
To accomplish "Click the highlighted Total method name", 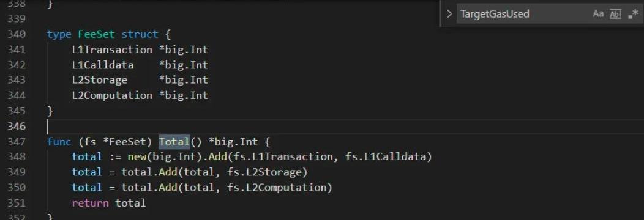I will pyautogui.click(x=174, y=142).
